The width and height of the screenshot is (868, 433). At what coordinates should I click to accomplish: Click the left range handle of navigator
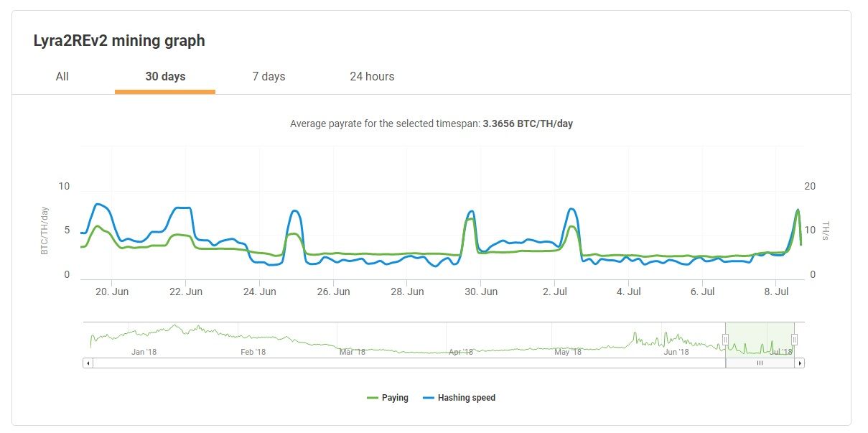click(x=725, y=340)
